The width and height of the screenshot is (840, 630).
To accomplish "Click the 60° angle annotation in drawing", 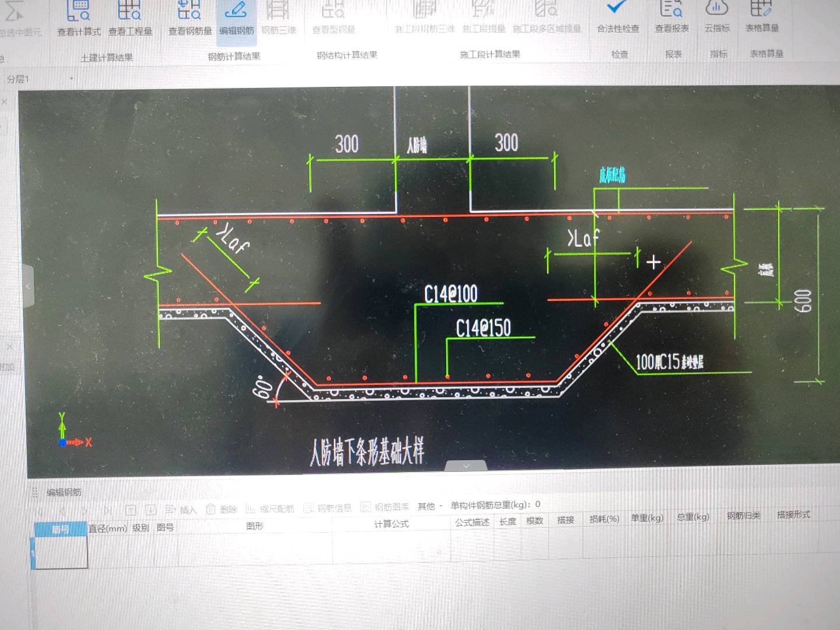I will pyautogui.click(x=263, y=387).
